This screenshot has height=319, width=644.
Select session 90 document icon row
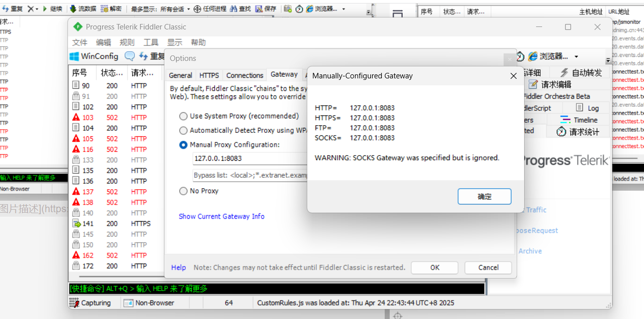coord(76,86)
